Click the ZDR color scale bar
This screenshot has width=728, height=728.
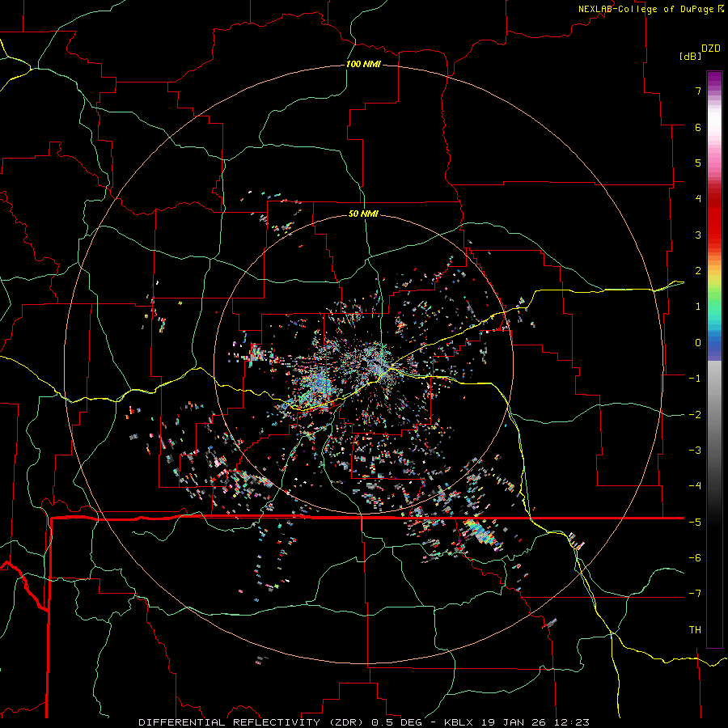click(x=714, y=359)
